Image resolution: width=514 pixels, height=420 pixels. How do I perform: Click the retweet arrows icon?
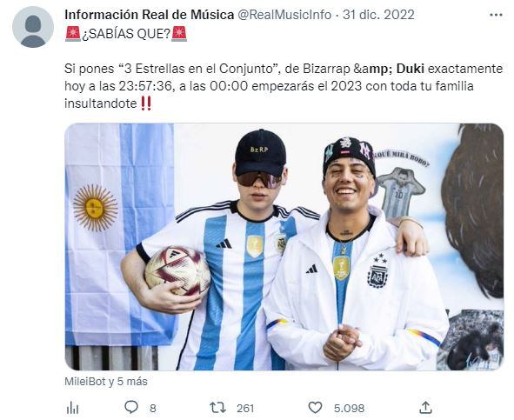217,408
